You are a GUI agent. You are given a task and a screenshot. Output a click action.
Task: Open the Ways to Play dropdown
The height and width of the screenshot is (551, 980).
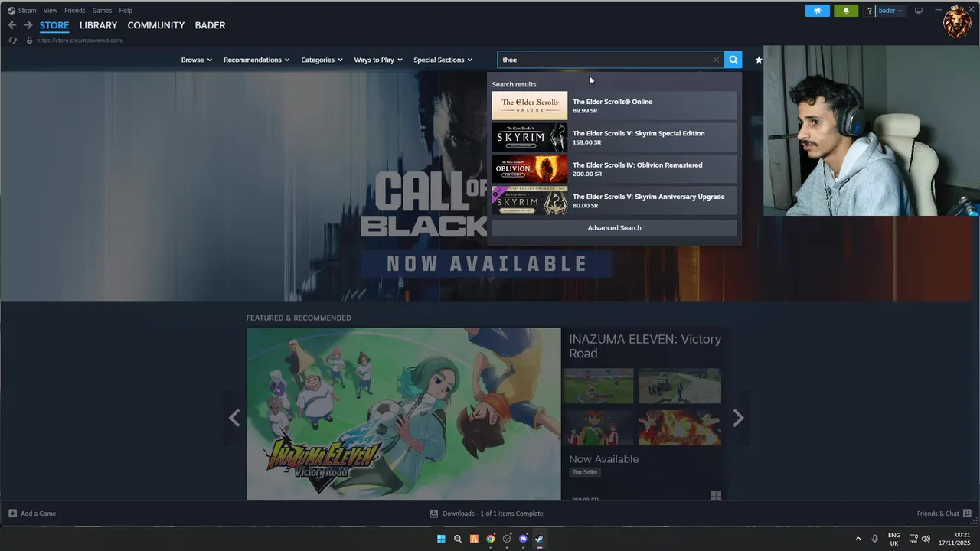tap(378, 60)
